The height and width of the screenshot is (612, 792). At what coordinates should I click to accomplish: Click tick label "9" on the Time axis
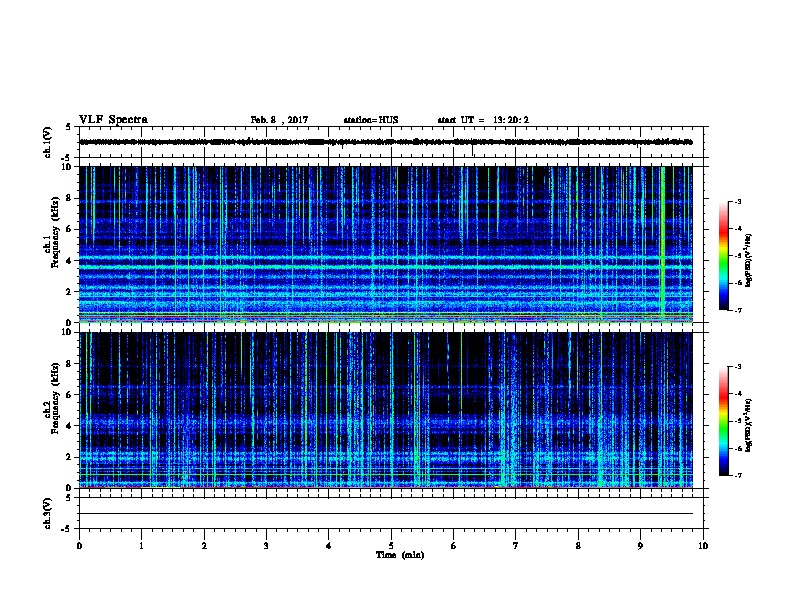click(x=640, y=545)
